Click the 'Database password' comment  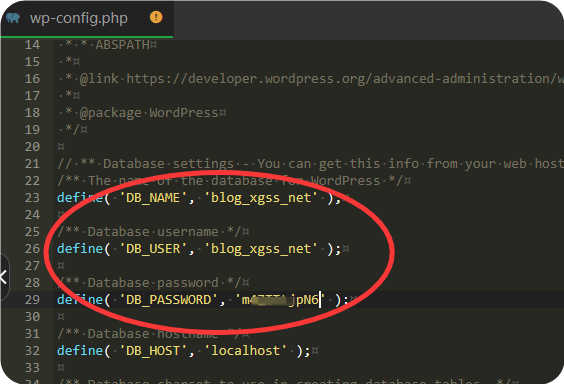(x=153, y=283)
